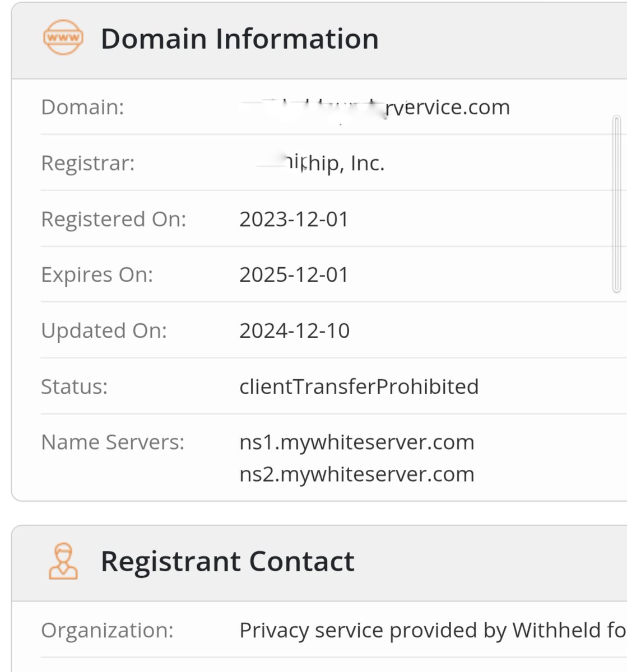Click the Organization: label
Screen dimensions: 627x672
point(108,631)
